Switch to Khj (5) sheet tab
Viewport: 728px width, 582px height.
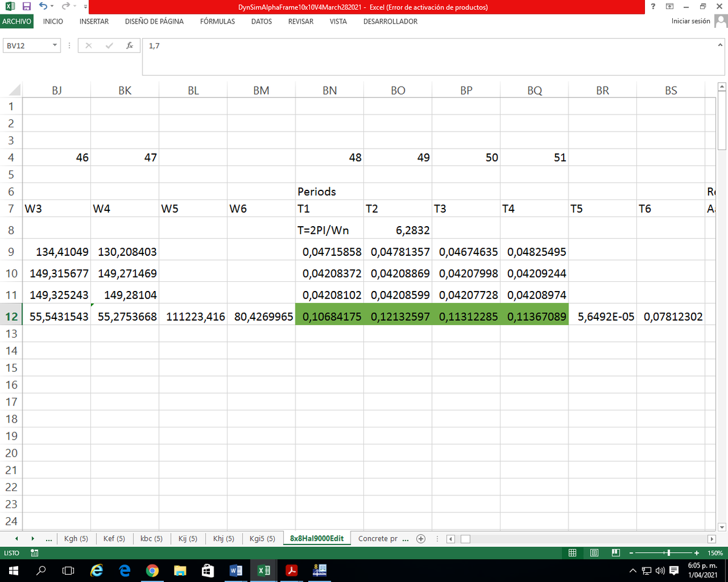click(x=224, y=538)
